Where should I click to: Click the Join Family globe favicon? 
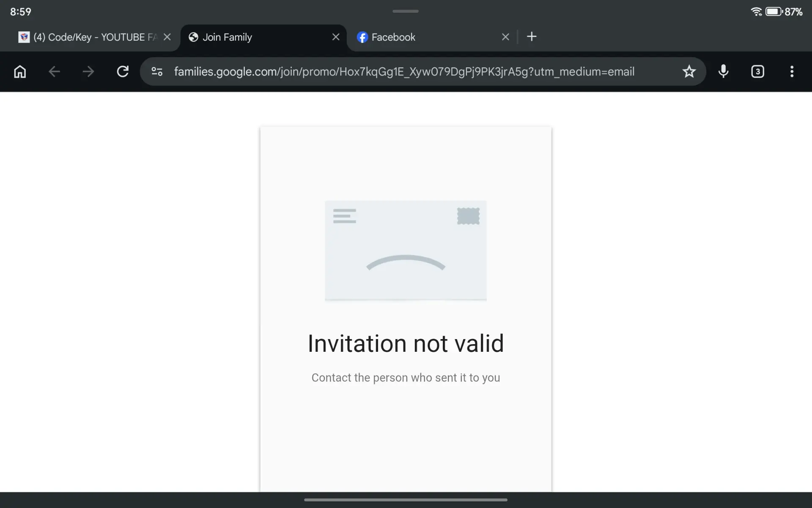[x=193, y=37]
